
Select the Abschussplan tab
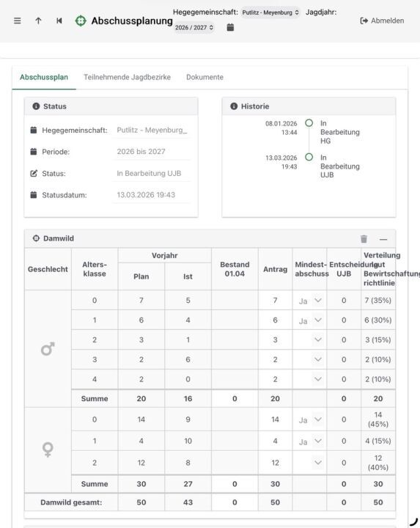point(44,77)
